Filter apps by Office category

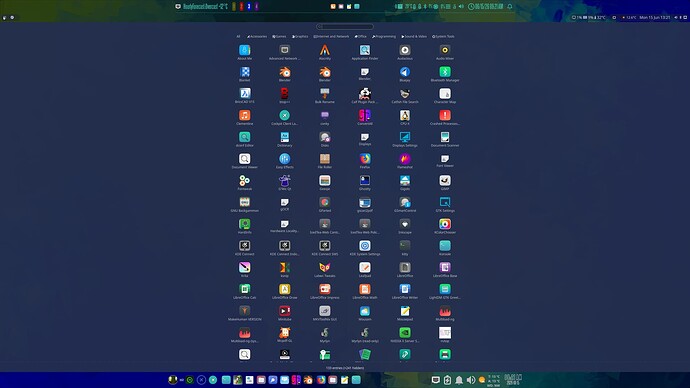360,37
